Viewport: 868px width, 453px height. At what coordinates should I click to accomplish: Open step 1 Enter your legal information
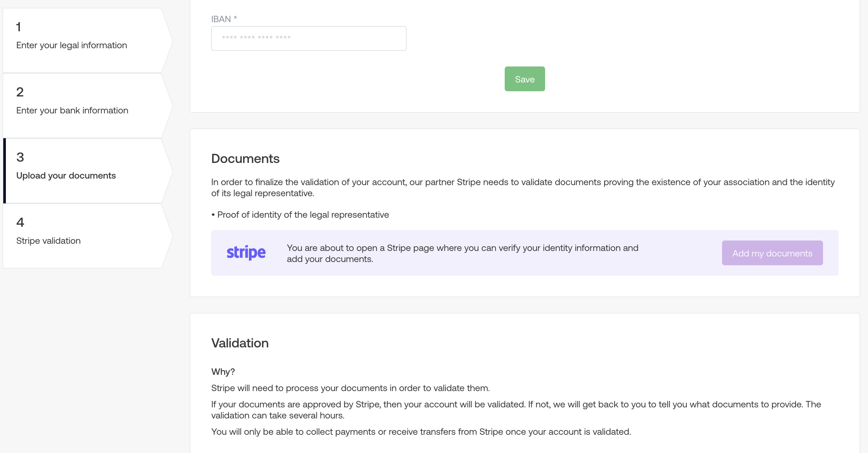71,45
